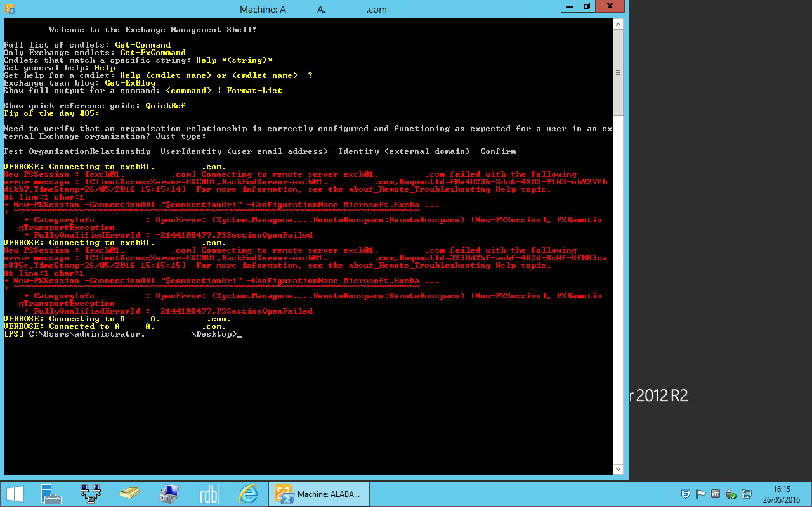Click the scrollbar down arrow

click(618, 469)
